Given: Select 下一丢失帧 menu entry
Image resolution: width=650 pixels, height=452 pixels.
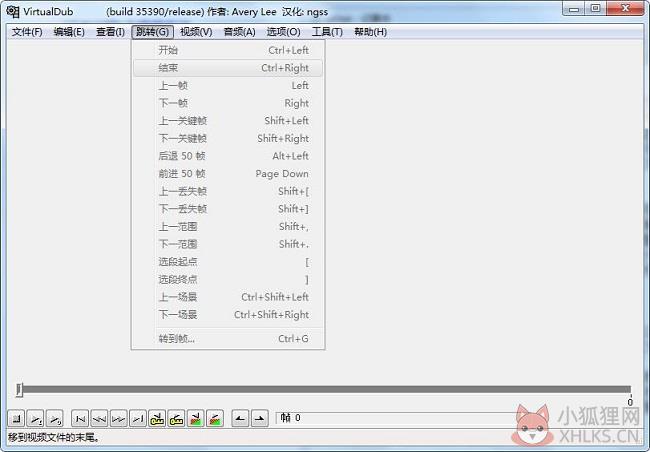Looking at the screenshot, I should (x=228, y=209).
